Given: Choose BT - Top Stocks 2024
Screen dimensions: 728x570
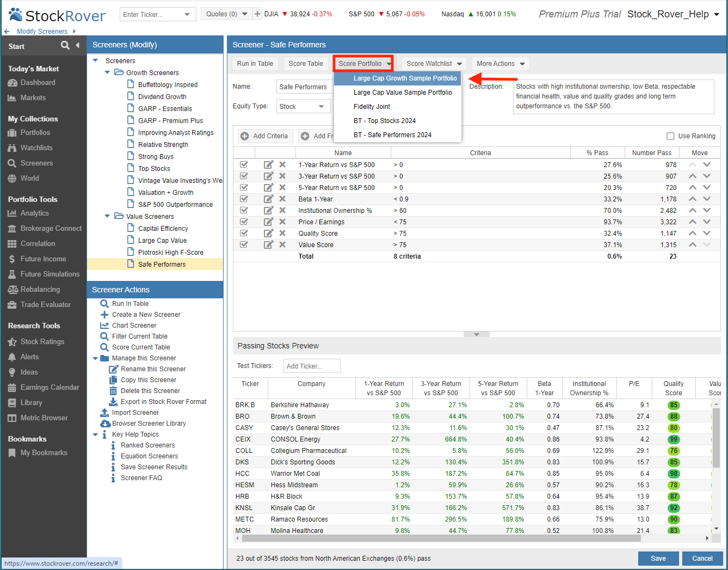Looking at the screenshot, I should 398,121.
